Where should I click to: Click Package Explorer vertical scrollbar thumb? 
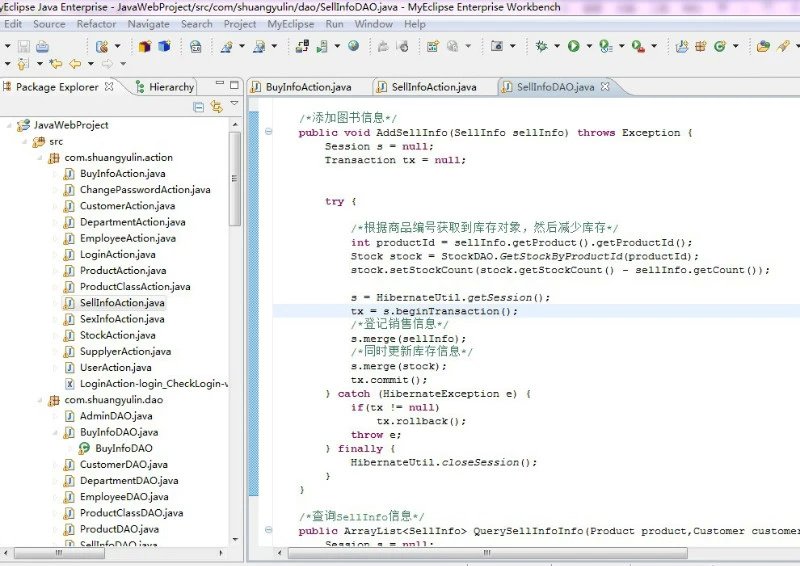(x=235, y=178)
